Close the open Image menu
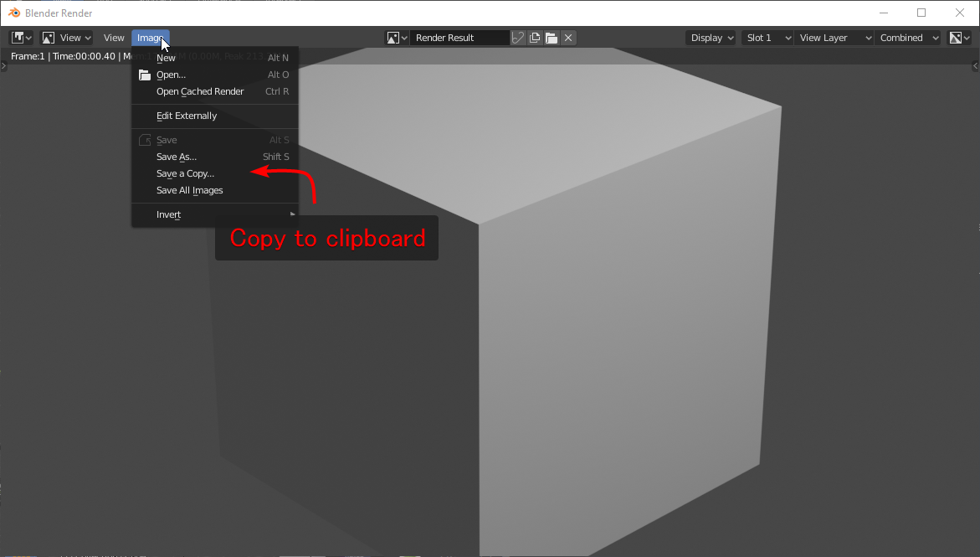The width and height of the screenshot is (980, 557). tap(150, 38)
